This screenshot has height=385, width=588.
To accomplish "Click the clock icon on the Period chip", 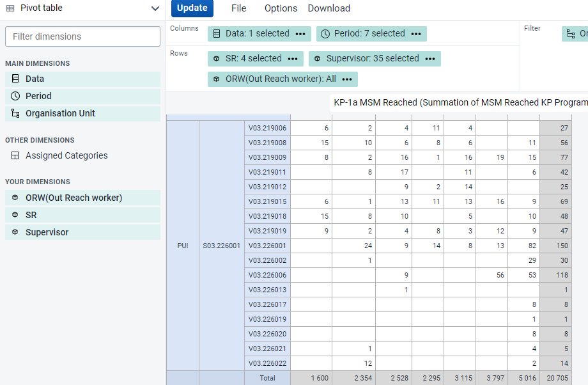I will pyautogui.click(x=325, y=34).
